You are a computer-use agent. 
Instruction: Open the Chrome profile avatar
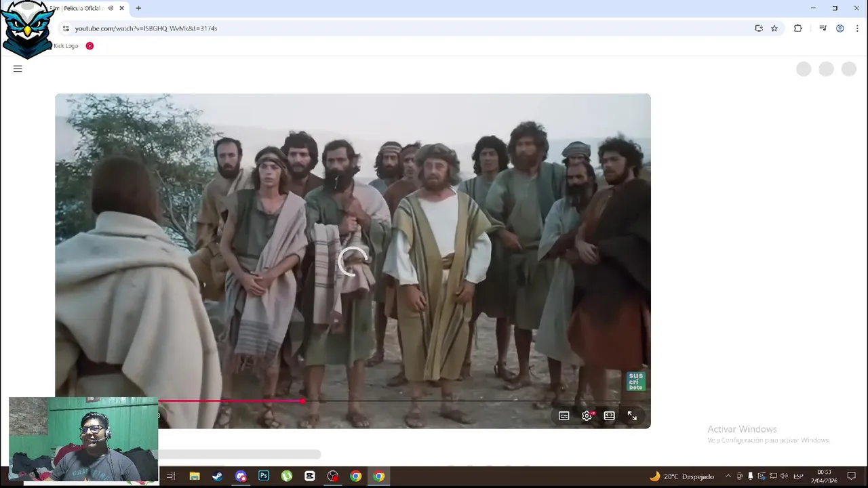coord(840,28)
